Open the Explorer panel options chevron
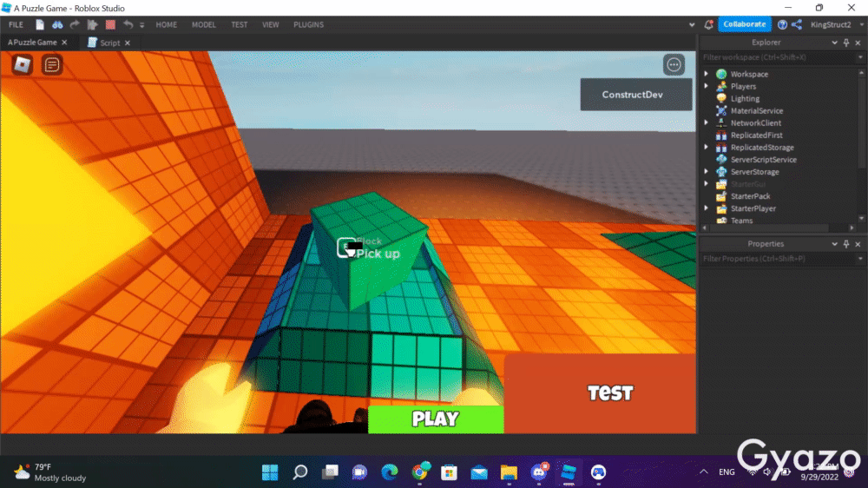The width and height of the screenshot is (868, 488). pyautogui.click(x=834, y=43)
